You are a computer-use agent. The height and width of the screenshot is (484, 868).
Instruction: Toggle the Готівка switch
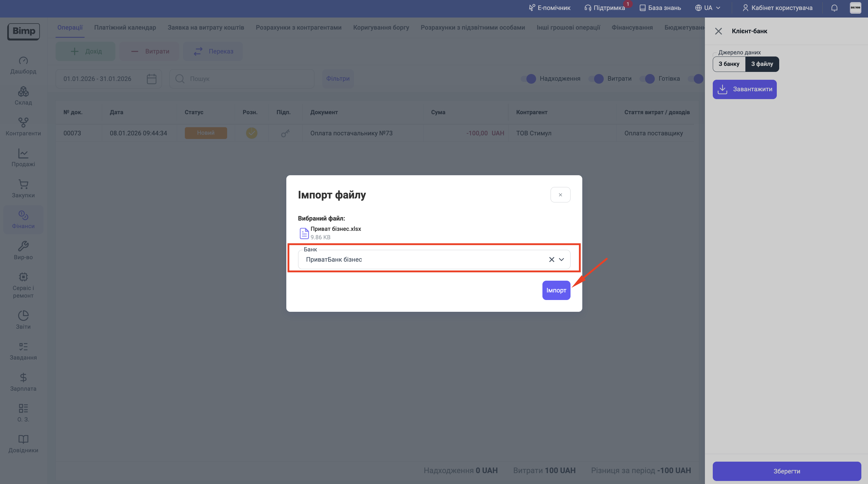click(647, 79)
